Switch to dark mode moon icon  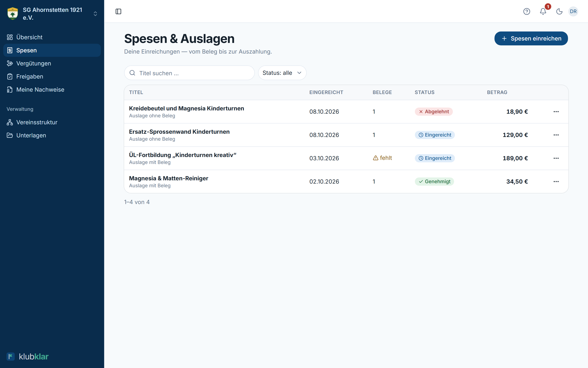(x=559, y=11)
